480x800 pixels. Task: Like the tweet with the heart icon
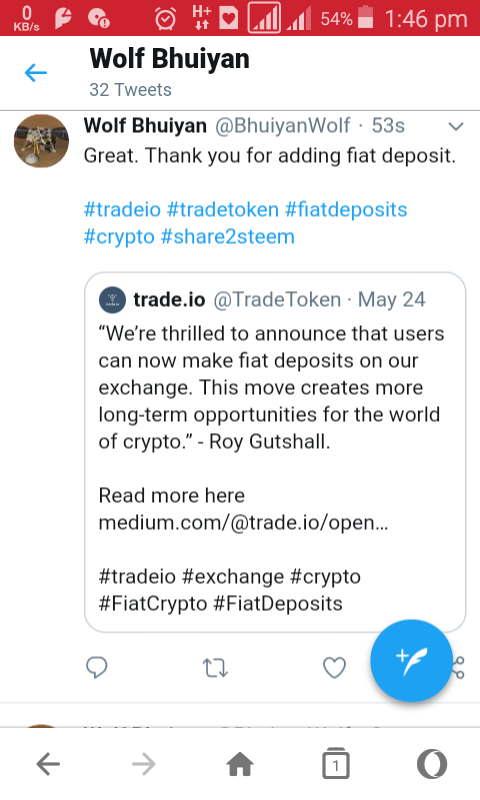(x=335, y=667)
